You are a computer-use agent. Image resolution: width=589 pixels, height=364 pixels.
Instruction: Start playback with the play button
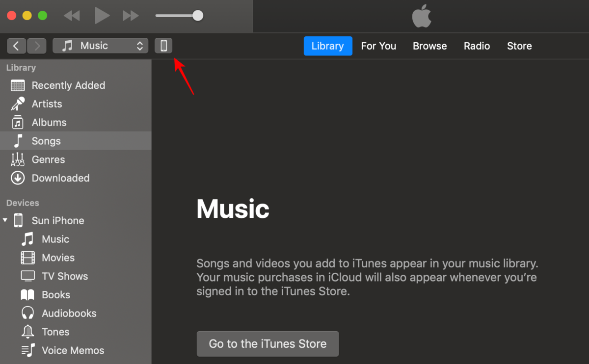pyautogui.click(x=102, y=16)
